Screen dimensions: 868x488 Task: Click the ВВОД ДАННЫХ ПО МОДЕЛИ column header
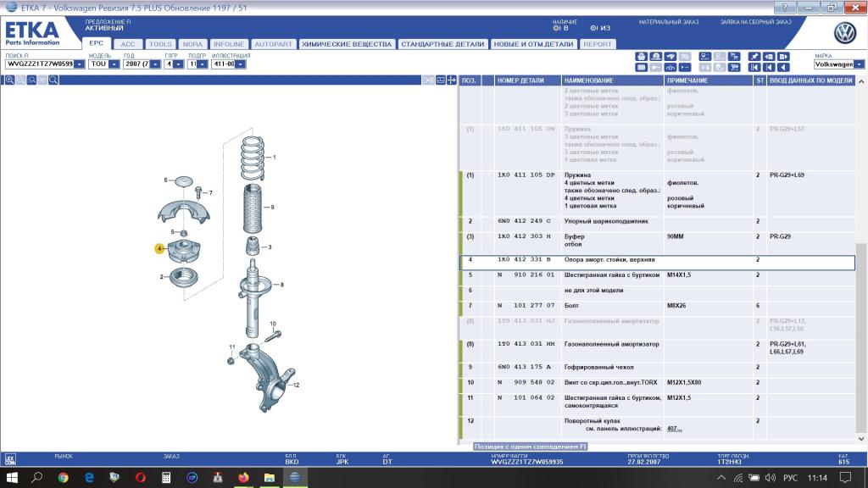pyautogui.click(x=811, y=80)
